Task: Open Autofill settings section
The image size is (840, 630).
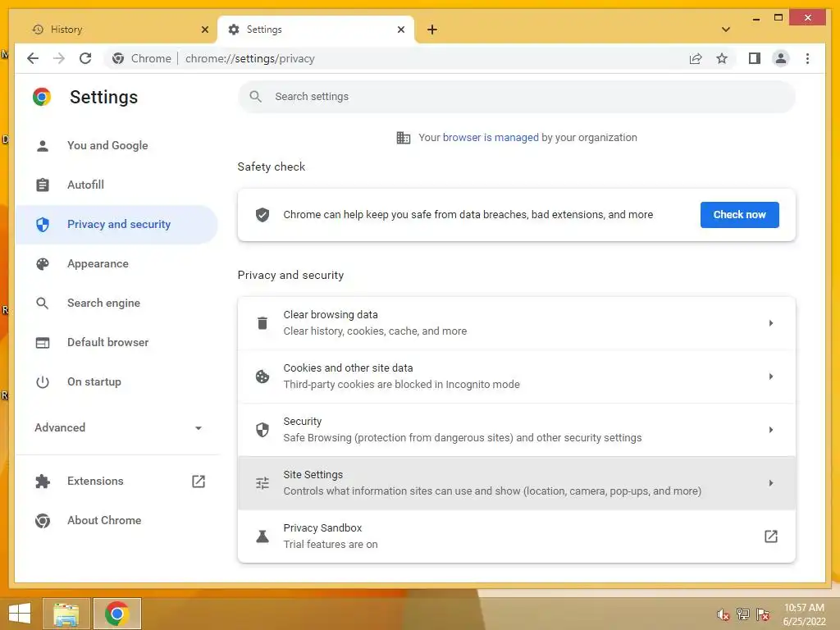Action: click(116, 185)
